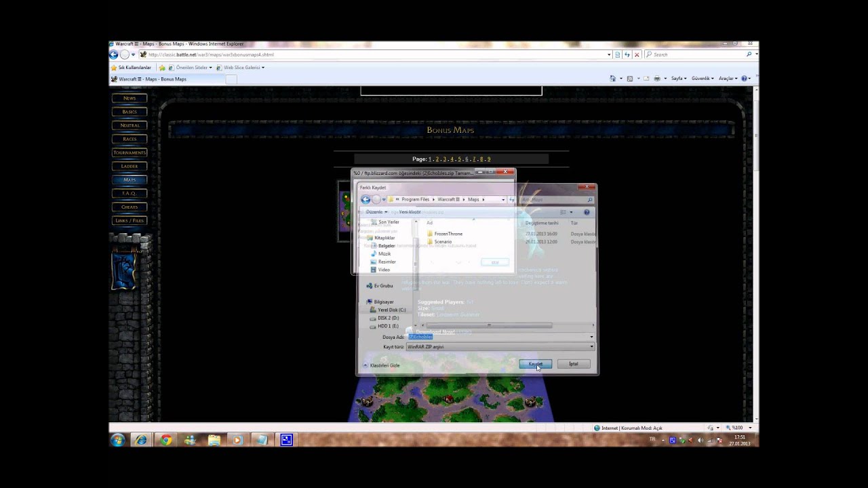The width and height of the screenshot is (868, 488).
Task: Click the blue help icon in save dialog
Action: [587, 212]
